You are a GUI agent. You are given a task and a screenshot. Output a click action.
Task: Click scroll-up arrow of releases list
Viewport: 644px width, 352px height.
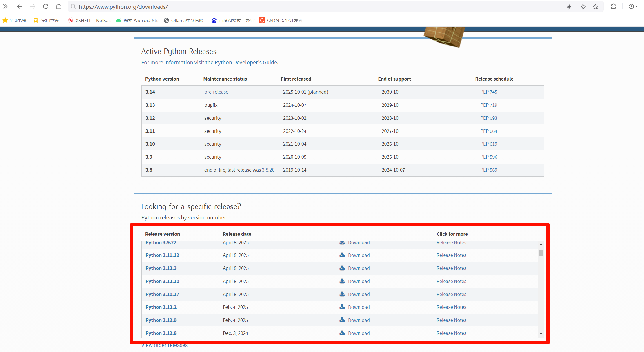pyautogui.click(x=541, y=244)
